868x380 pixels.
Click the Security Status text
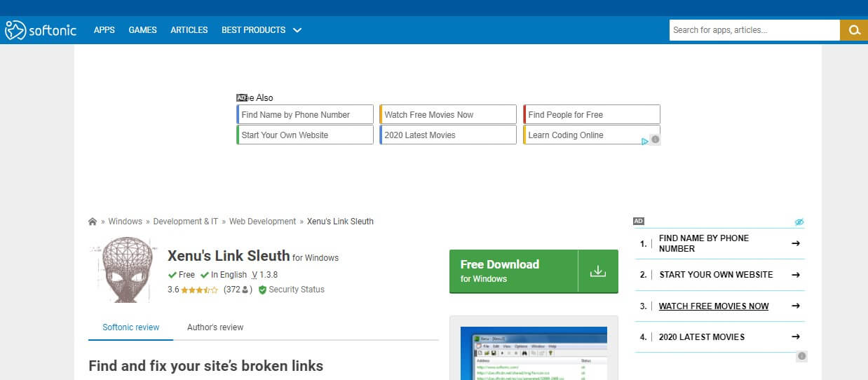pyautogui.click(x=297, y=290)
